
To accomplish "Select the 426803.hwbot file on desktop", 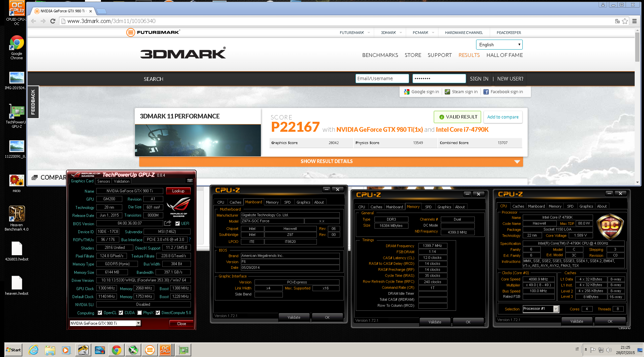I will point(17,252).
